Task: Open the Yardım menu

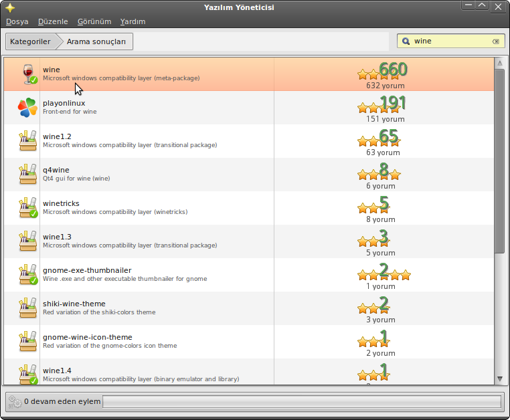Action: pyautogui.click(x=133, y=21)
